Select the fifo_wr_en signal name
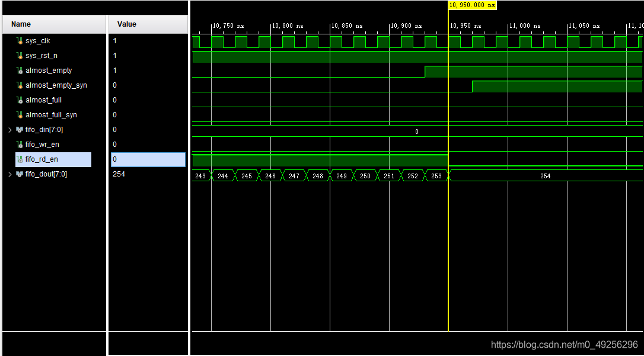Image resolution: width=644 pixels, height=356 pixels. point(42,145)
